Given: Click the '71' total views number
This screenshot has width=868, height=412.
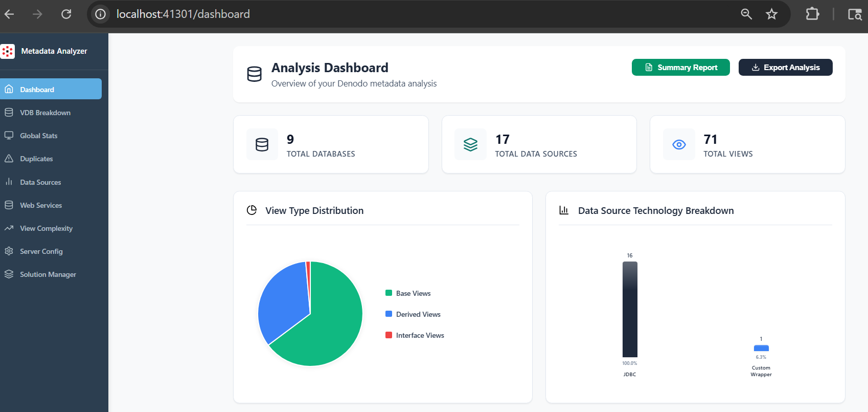Looking at the screenshot, I should pyautogui.click(x=711, y=139).
